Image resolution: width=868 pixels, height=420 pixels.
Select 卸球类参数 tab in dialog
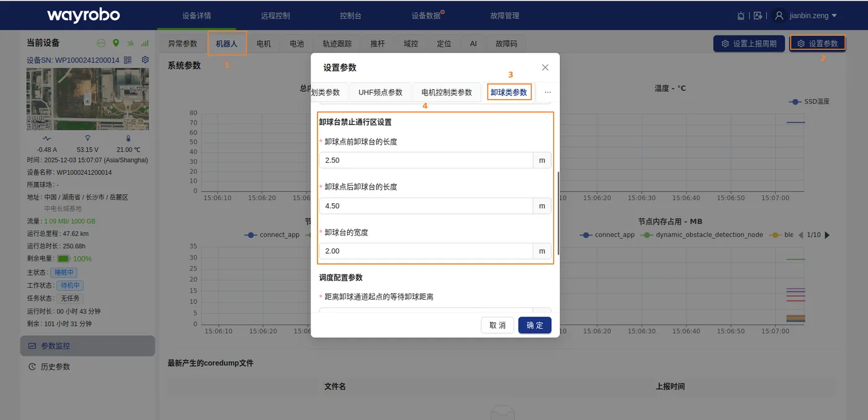[x=509, y=92]
